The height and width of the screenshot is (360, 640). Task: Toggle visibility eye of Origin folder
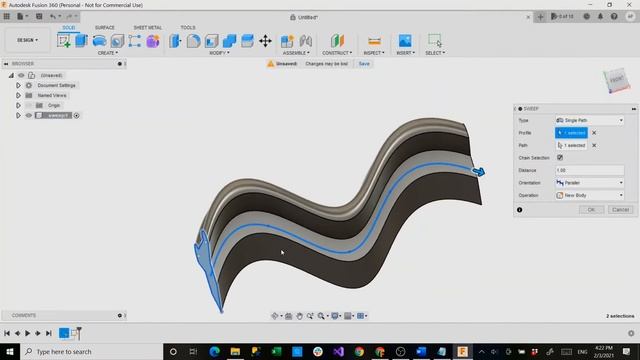[x=29, y=105]
